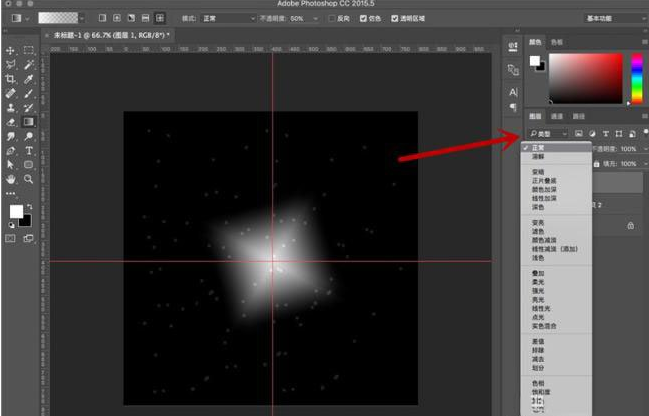
Task: Select the Polygonal Lasso tool
Action: point(10,65)
